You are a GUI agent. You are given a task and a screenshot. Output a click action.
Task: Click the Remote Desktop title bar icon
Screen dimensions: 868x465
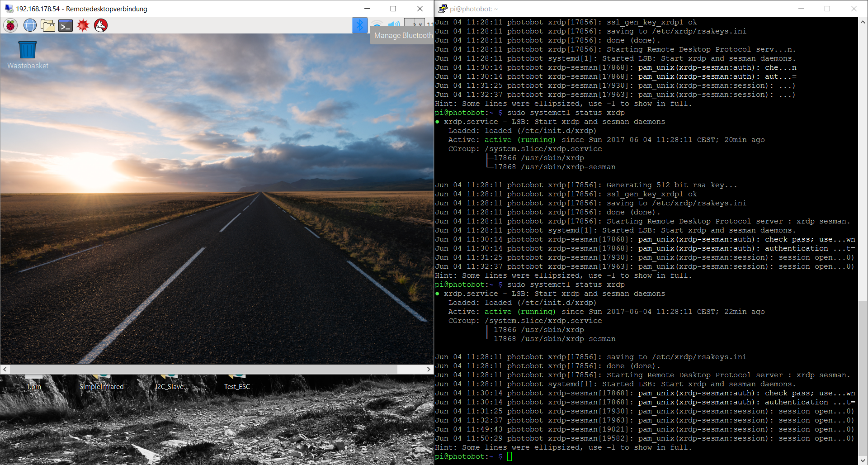pos(9,9)
